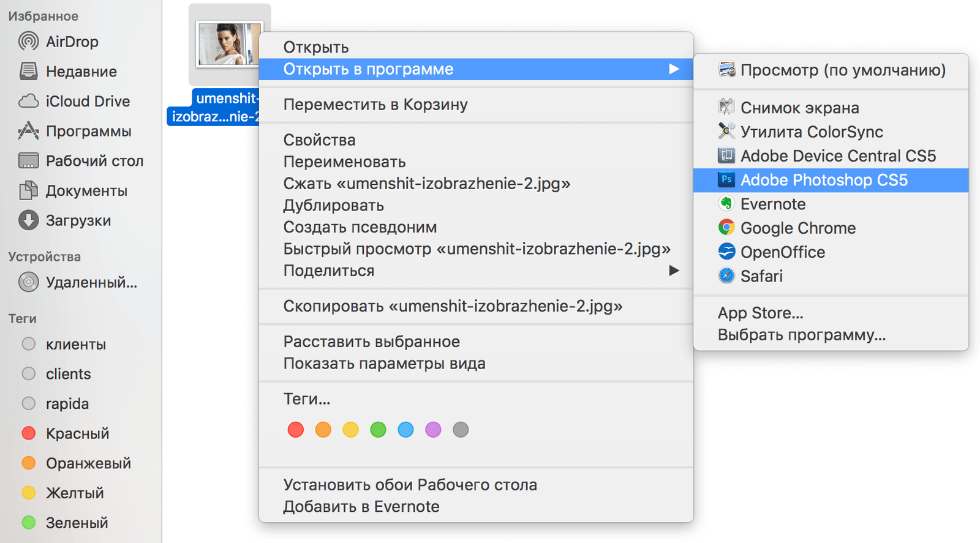This screenshot has width=980, height=543.
Task: Click the Downloads (Загрузки) arrow icon
Action: pyautogui.click(x=28, y=220)
